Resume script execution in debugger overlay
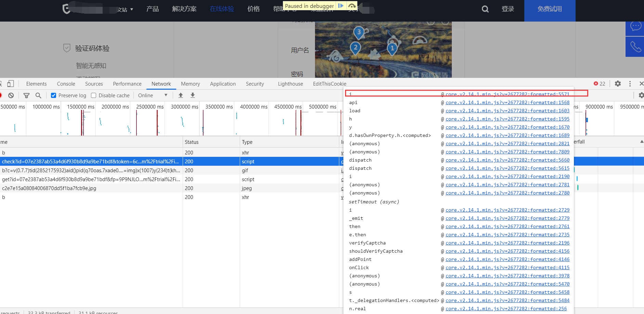 (341, 6)
